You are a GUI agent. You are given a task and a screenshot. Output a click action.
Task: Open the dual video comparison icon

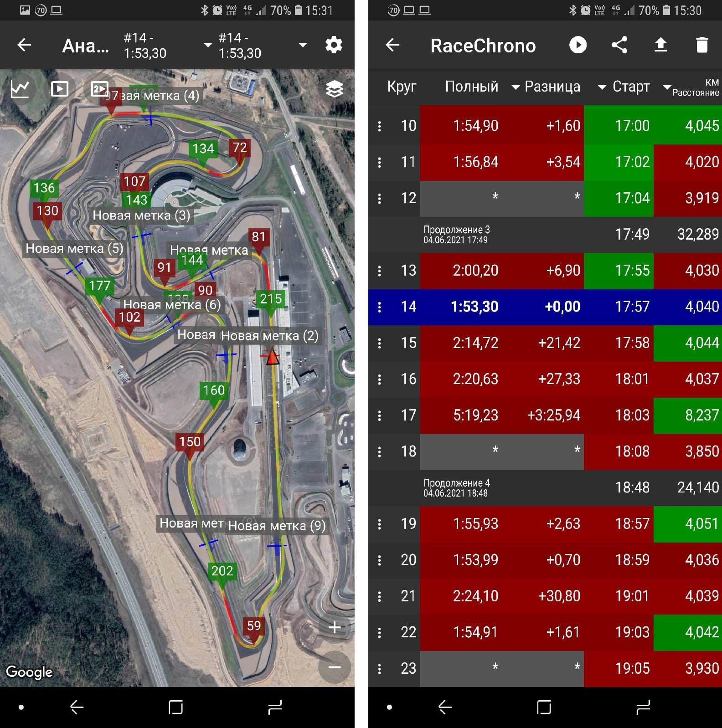coord(99,89)
